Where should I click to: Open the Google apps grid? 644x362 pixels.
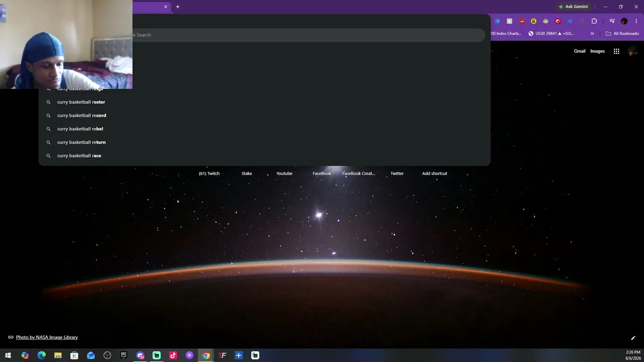click(x=616, y=51)
